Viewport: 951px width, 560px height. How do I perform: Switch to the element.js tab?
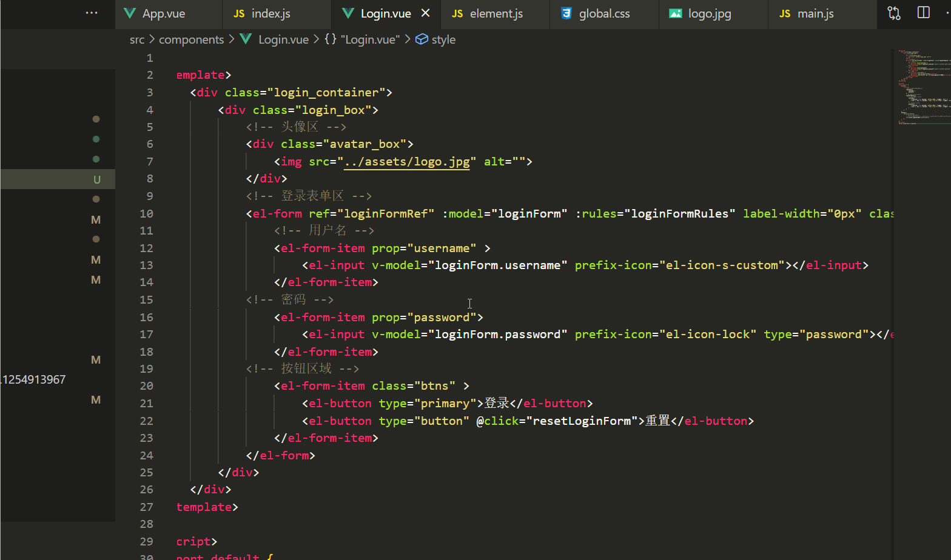tap(495, 14)
